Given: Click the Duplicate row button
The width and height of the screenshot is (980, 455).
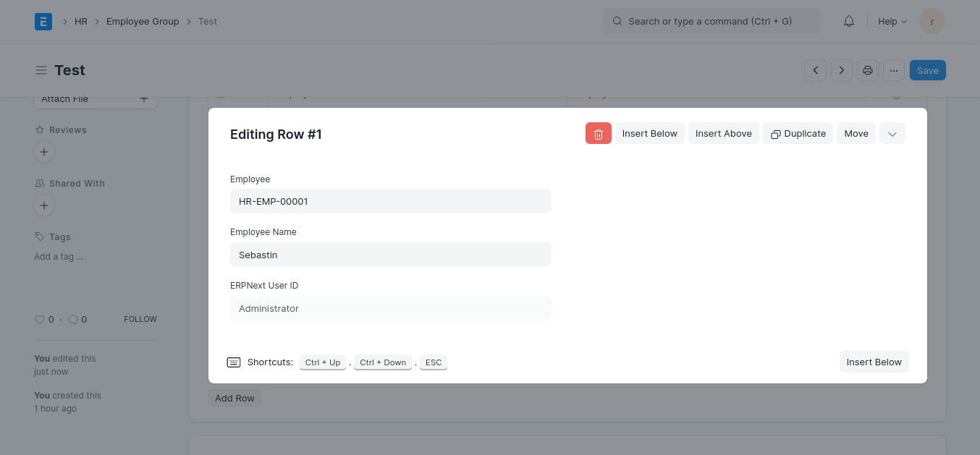Looking at the screenshot, I should 798,134.
